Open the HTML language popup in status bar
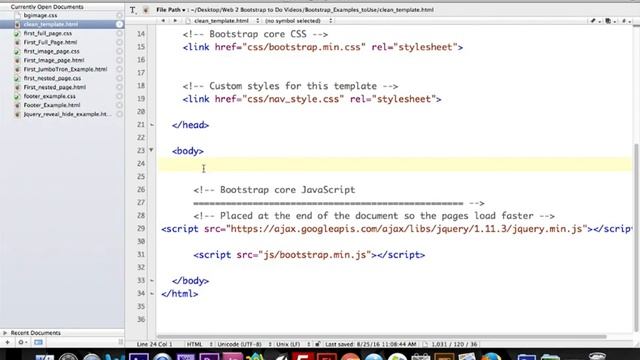Screen dimensions: 640x360 click(x=199, y=344)
